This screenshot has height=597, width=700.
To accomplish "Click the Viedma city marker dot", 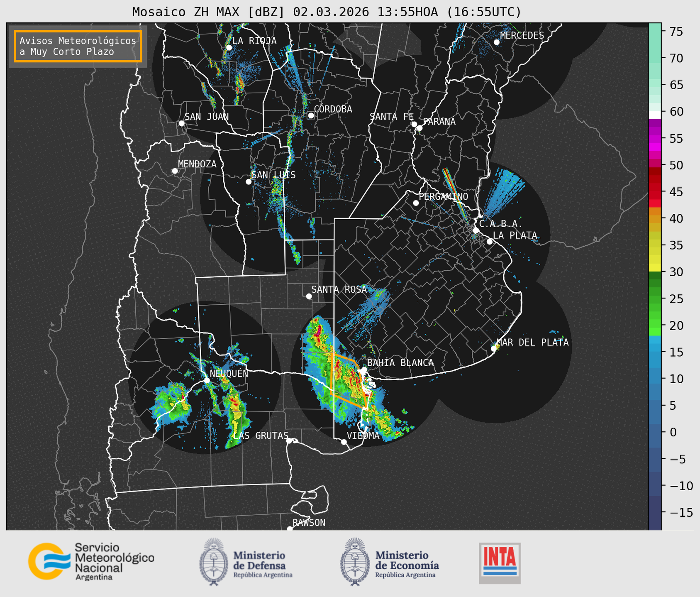I will coord(344,442).
